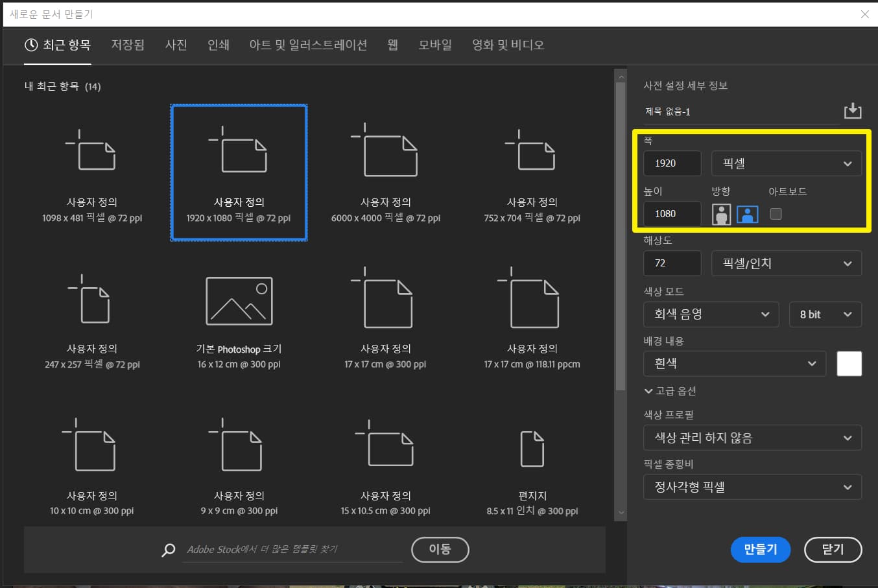
Task: Click the Adobe Stock search magnifier icon
Action: 169,550
